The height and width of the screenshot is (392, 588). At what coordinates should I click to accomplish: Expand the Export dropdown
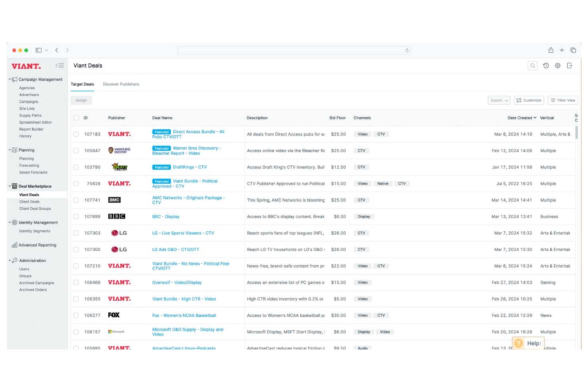coord(499,100)
